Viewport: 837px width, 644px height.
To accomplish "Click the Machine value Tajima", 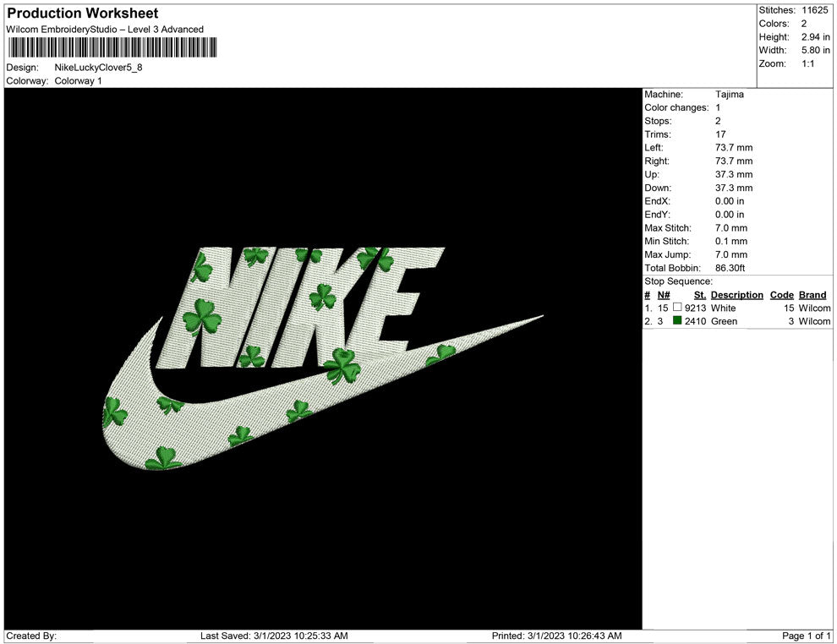I will tap(730, 95).
